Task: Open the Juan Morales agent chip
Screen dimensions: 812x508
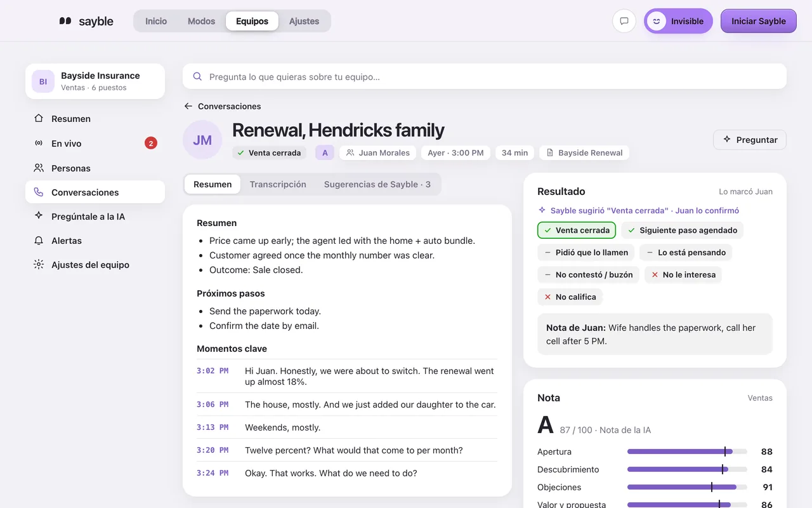Action: [x=378, y=152]
